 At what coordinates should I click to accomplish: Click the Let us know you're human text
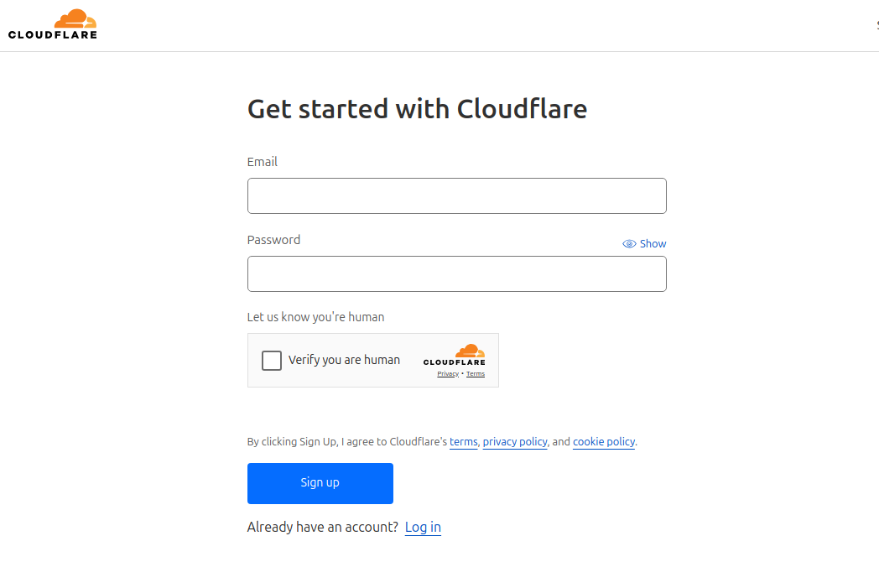(315, 317)
